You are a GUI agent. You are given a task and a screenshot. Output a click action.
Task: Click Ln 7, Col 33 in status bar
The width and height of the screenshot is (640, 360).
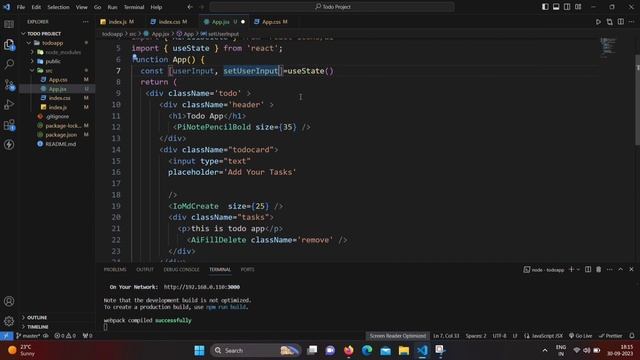coord(446,336)
